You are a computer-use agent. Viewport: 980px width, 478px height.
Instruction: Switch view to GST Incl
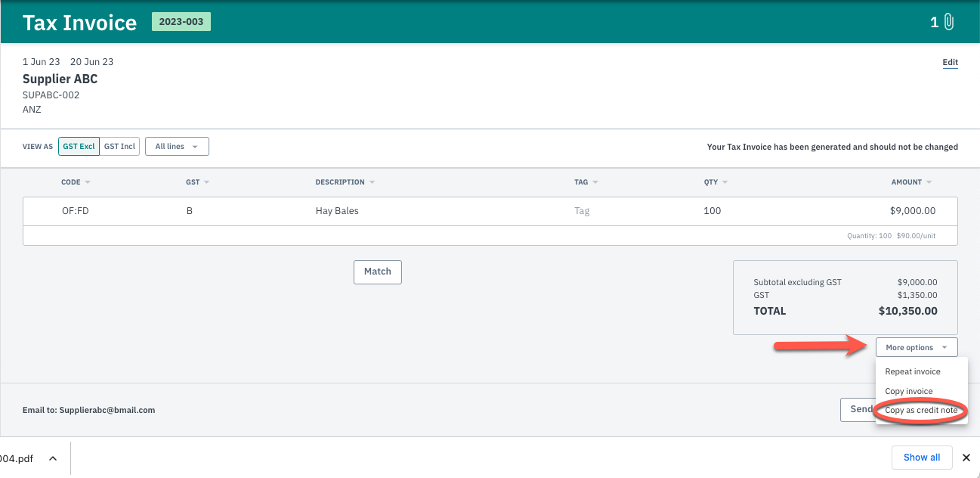119,147
